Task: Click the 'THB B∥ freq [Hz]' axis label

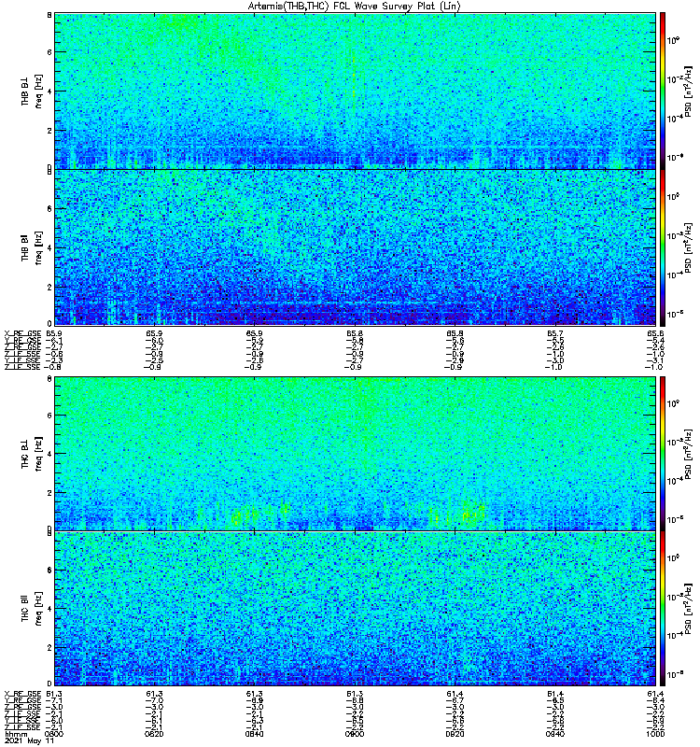Action: coord(32,247)
